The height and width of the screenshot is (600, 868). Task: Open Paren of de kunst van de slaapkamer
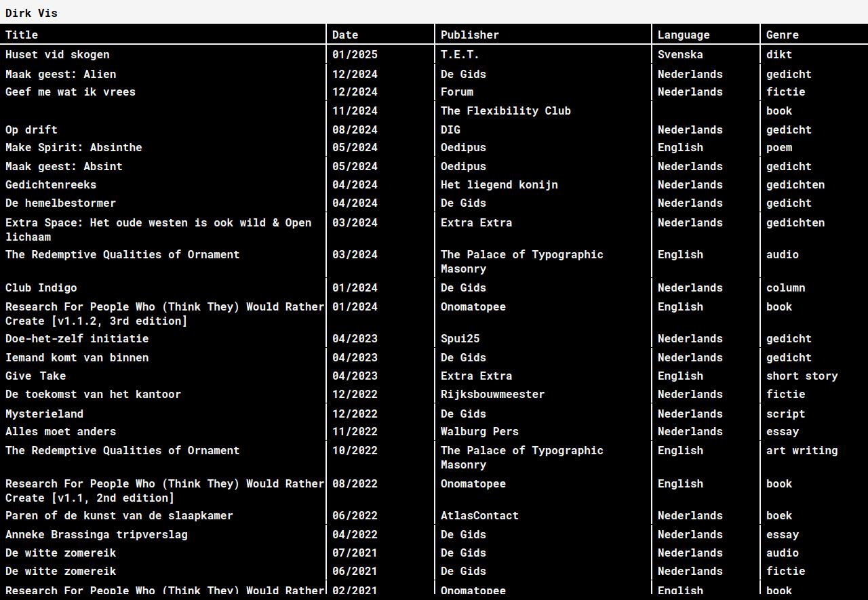[x=119, y=515]
